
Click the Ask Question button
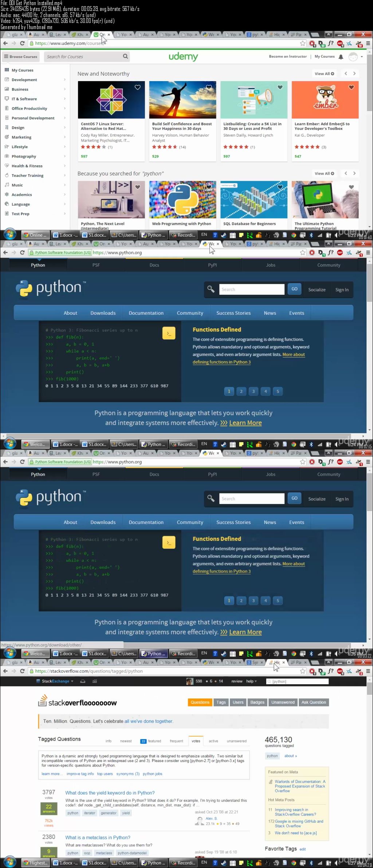pyautogui.click(x=314, y=702)
